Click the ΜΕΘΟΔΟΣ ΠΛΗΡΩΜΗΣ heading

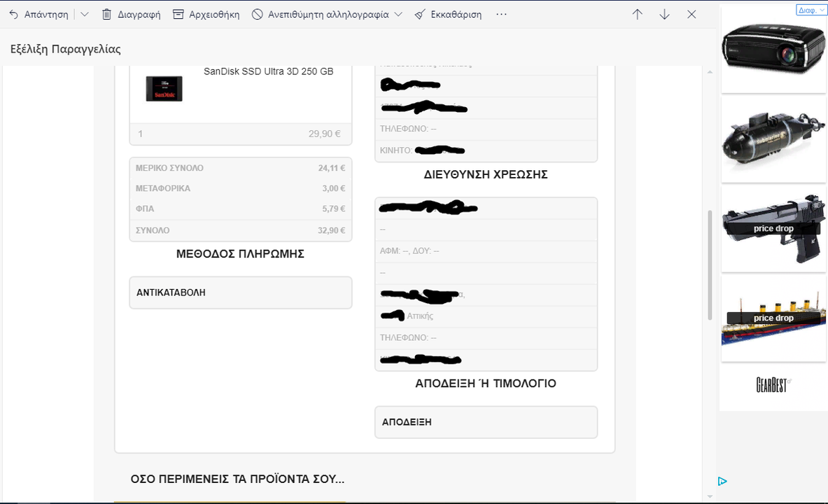point(240,254)
